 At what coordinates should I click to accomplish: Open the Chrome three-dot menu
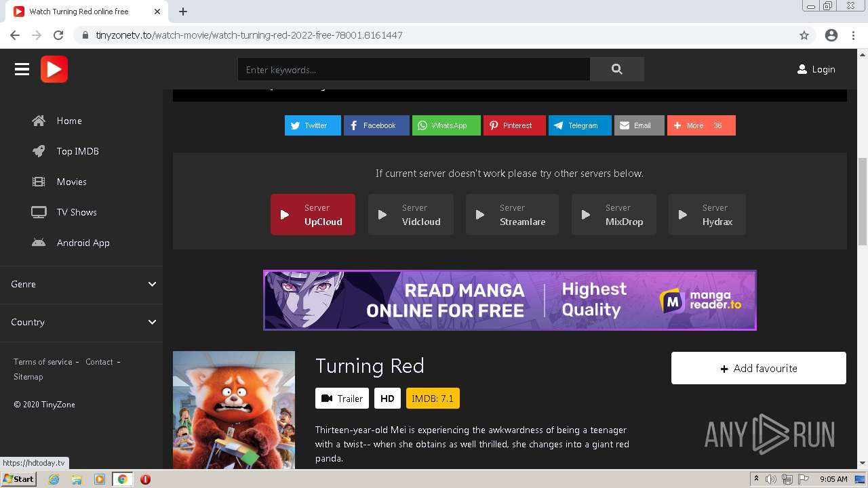tap(853, 35)
